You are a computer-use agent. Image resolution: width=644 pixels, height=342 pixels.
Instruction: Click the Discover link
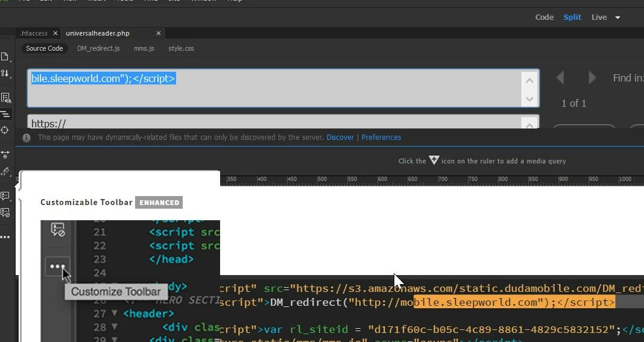click(340, 138)
